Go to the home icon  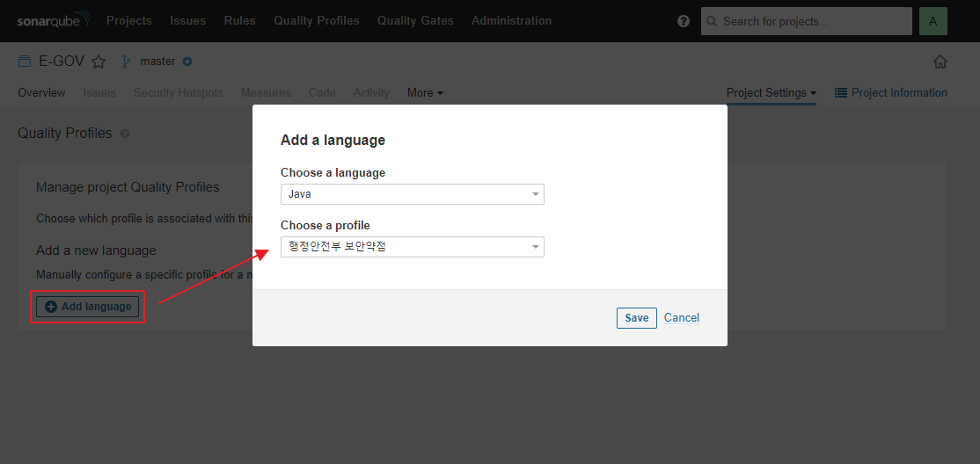pos(940,62)
